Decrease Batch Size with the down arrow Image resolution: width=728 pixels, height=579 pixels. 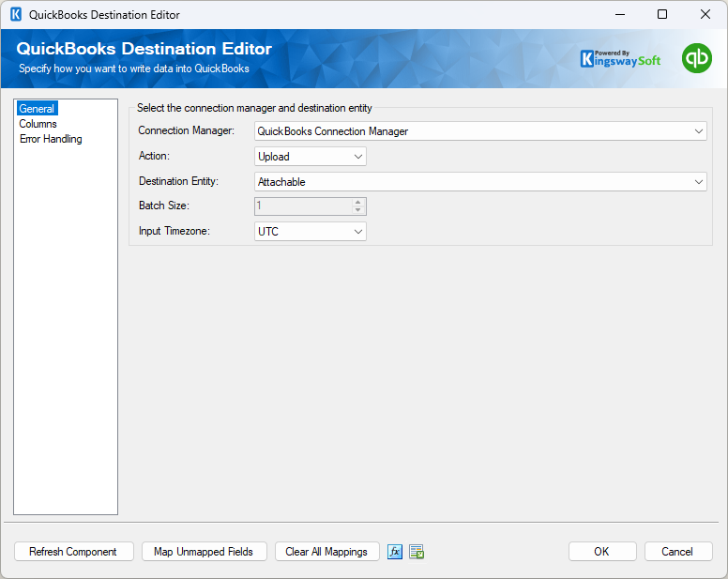point(357,210)
